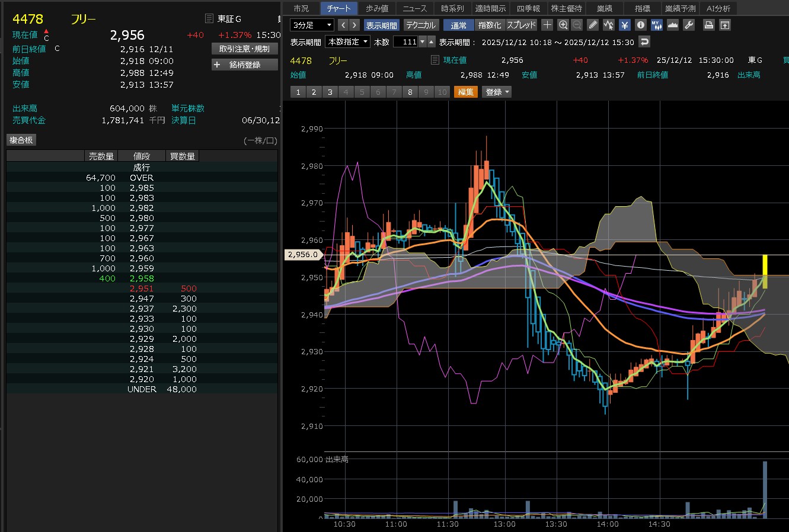Toggle 通常 normal chart mode
This screenshot has height=532, width=789.
[458, 25]
